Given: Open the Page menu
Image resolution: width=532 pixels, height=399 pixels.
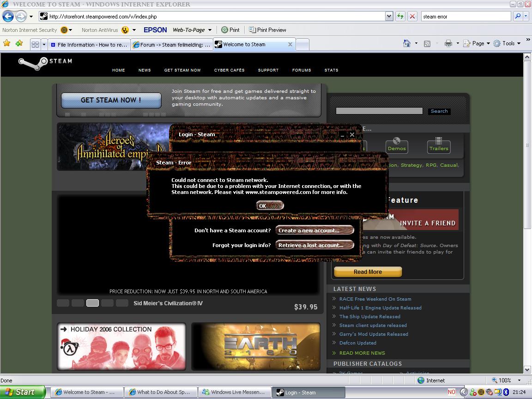Looking at the screenshot, I should point(477,43).
